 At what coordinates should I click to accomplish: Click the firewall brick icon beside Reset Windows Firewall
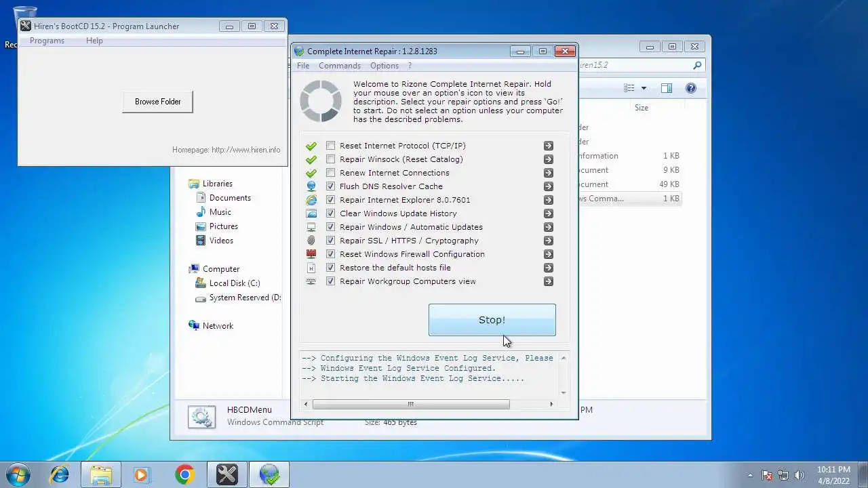click(x=311, y=254)
